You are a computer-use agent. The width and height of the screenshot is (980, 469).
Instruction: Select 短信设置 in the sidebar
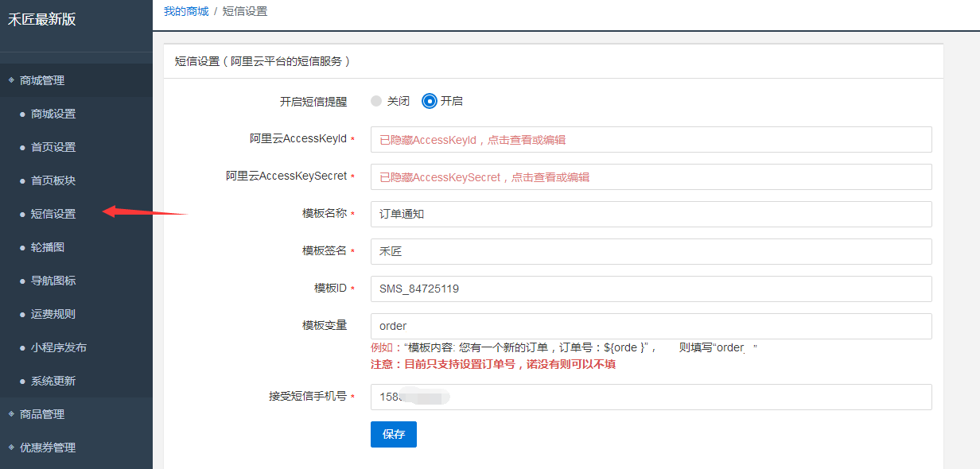tap(53, 214)
